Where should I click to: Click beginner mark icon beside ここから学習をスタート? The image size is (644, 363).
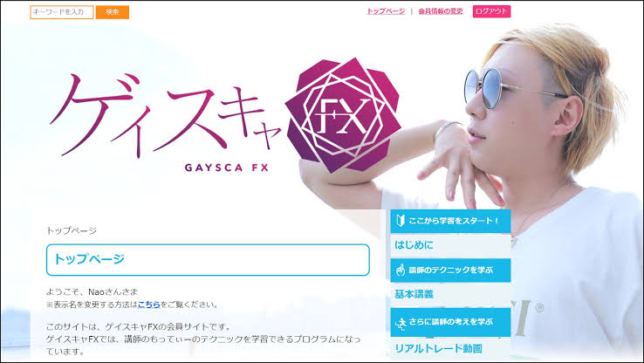click(x=401, y=221)
